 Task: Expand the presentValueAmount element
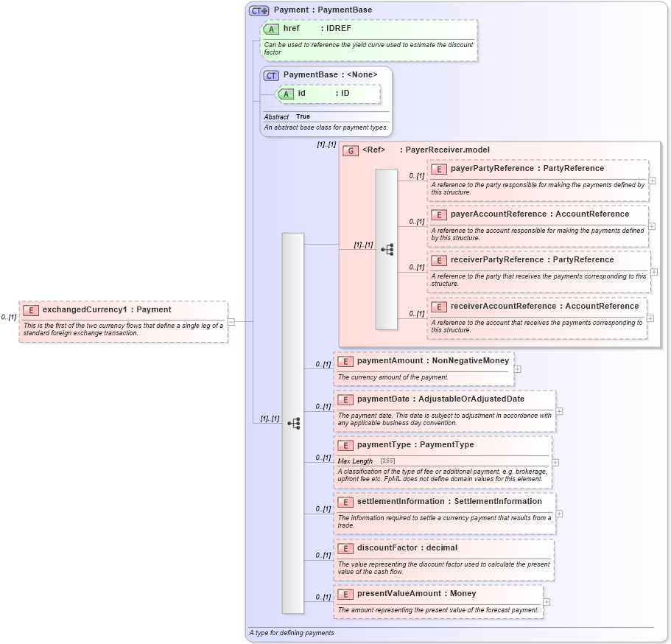547,602
